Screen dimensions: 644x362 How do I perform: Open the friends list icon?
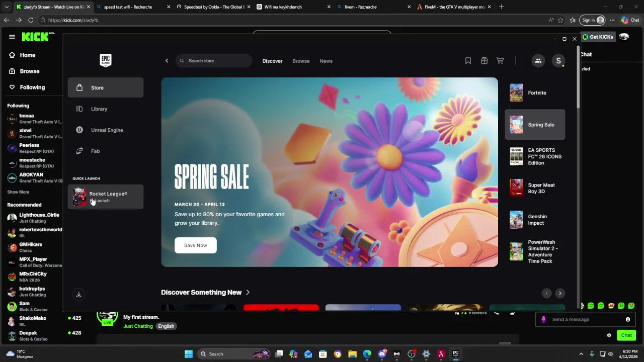point(538,61)
